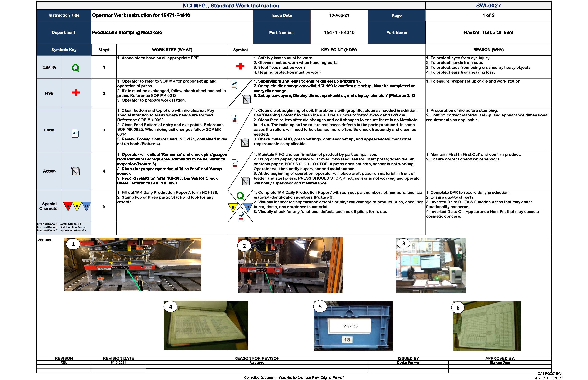Select the green Q icon in Step 5 symbol cell
588x380 pixels.
[240, 196]
